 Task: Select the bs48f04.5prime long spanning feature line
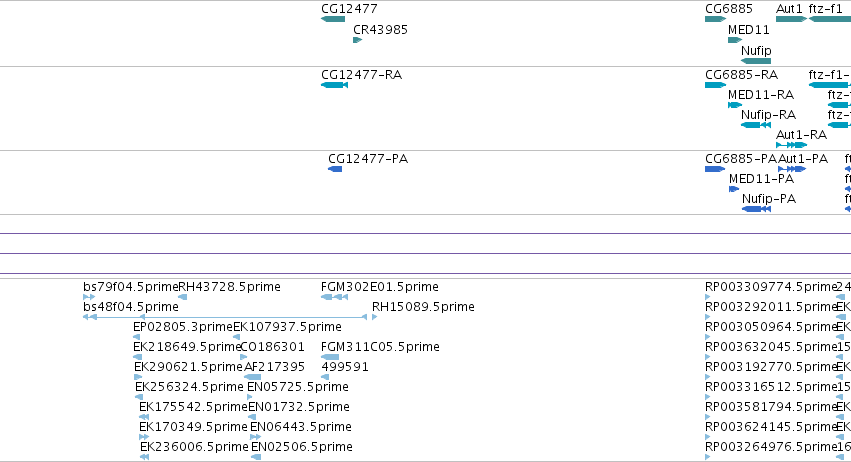(230, 317)
